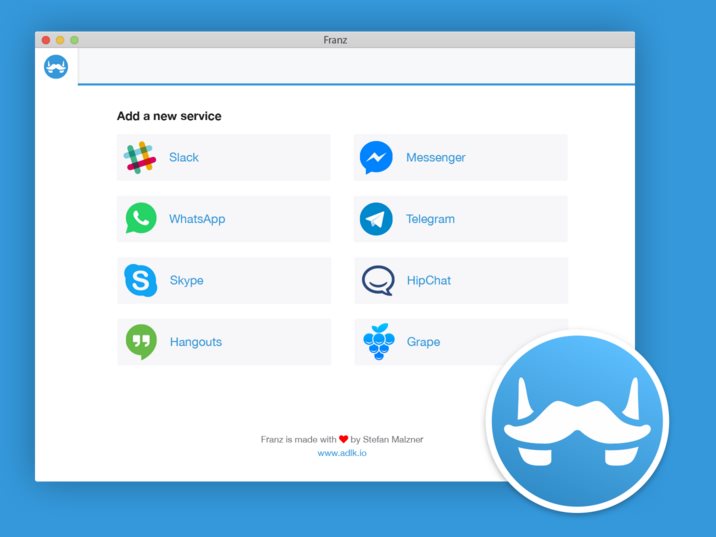This screenshot has width=716, height=537.
Task: Click the Messenger lightning bubble icon
Action: coord(376,158)
